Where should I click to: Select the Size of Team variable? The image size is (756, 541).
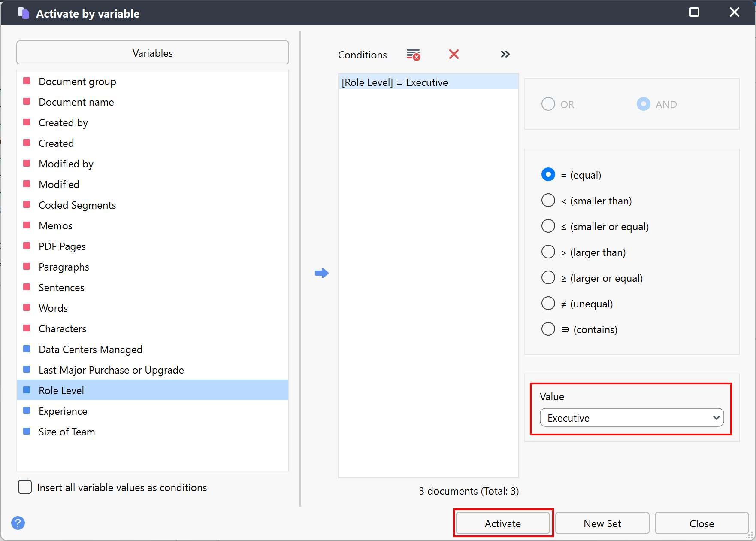153,432
